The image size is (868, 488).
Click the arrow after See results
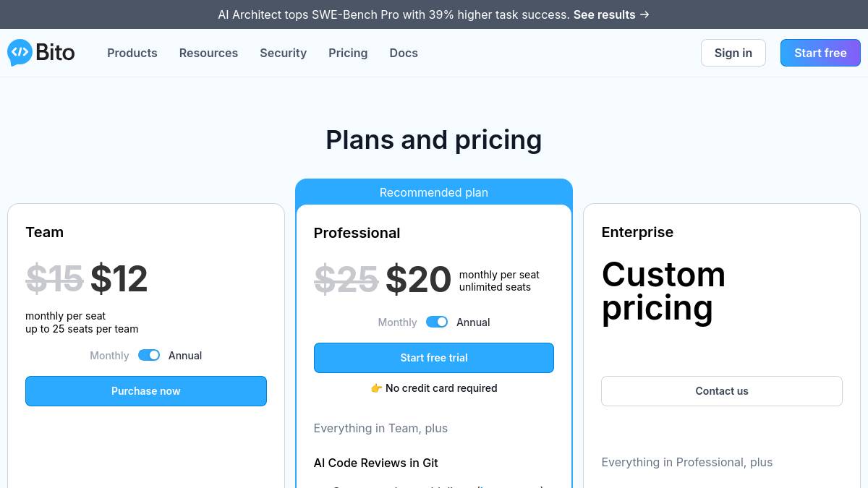[x=644, y=14]
